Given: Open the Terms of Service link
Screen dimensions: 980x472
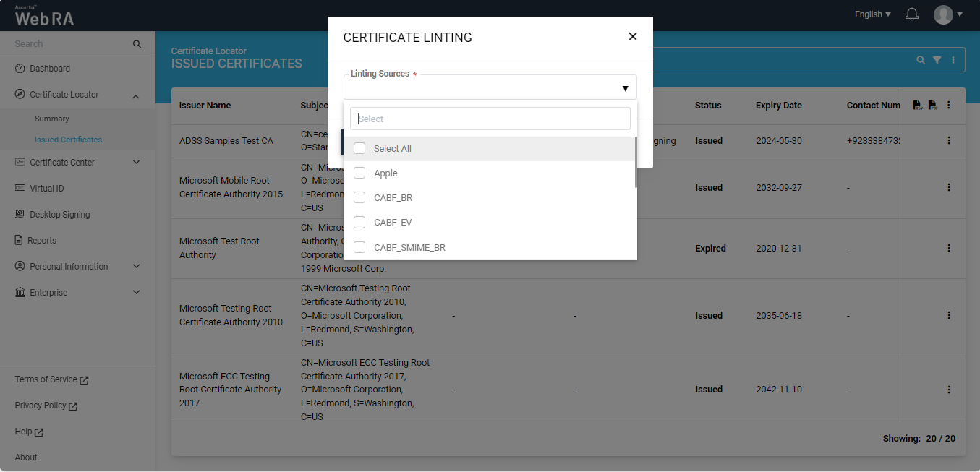Looking at the screenshot, I should coord(51,379).
